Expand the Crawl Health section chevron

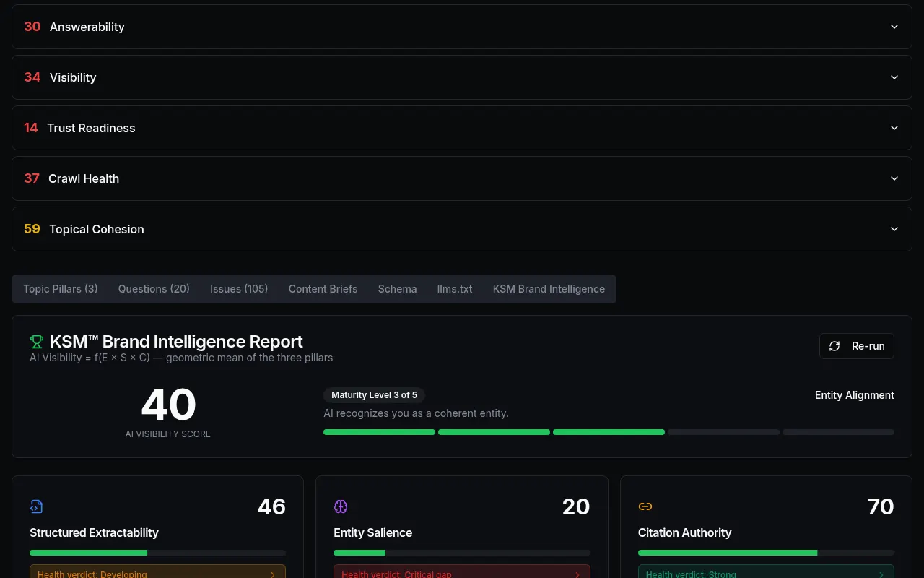click(x=894, y=178)
